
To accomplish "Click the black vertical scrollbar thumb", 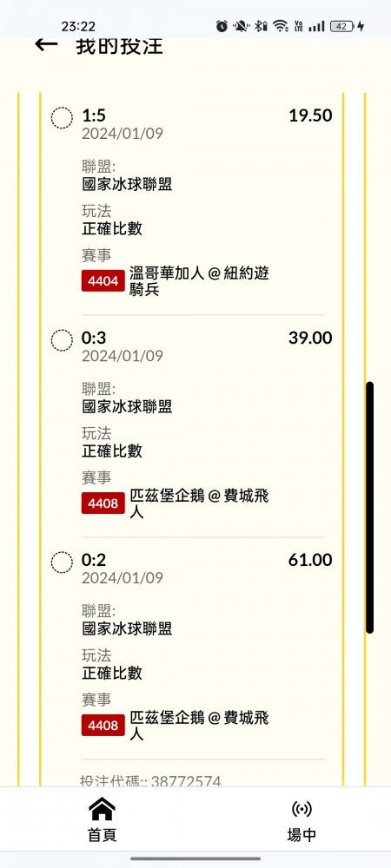I will [370, 507].
